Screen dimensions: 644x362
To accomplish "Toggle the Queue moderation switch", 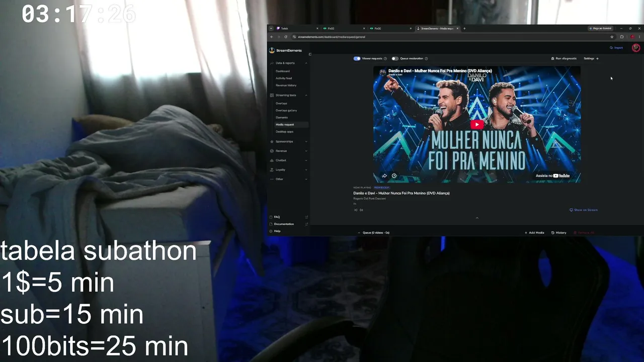I will 395,58.
